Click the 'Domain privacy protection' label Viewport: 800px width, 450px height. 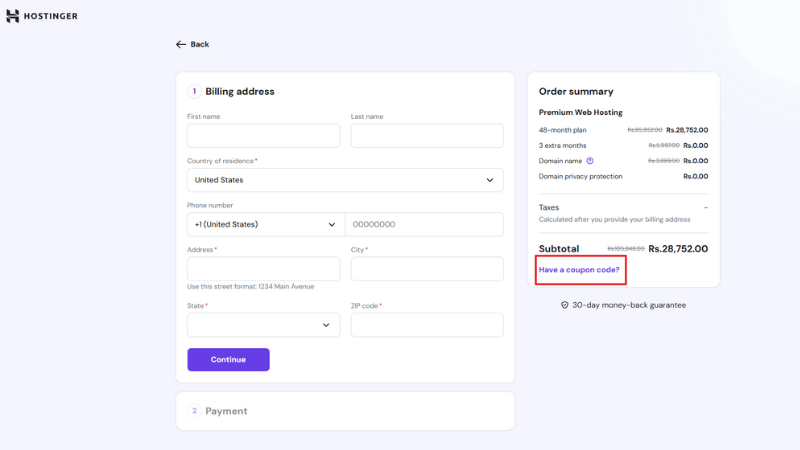coord(581,177)
